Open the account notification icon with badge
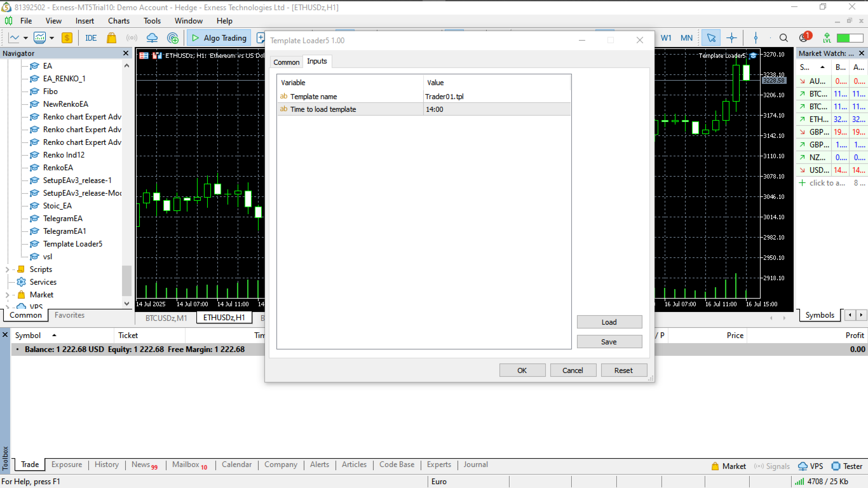 coord(804,38)
